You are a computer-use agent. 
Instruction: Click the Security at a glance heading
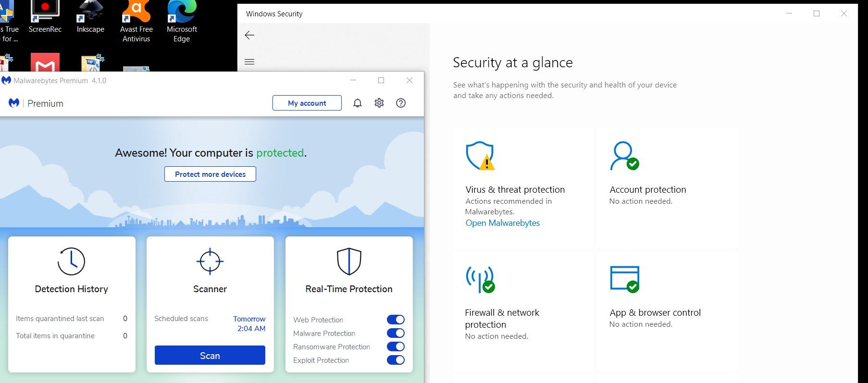pyautogui.click(x=513, y=62)
